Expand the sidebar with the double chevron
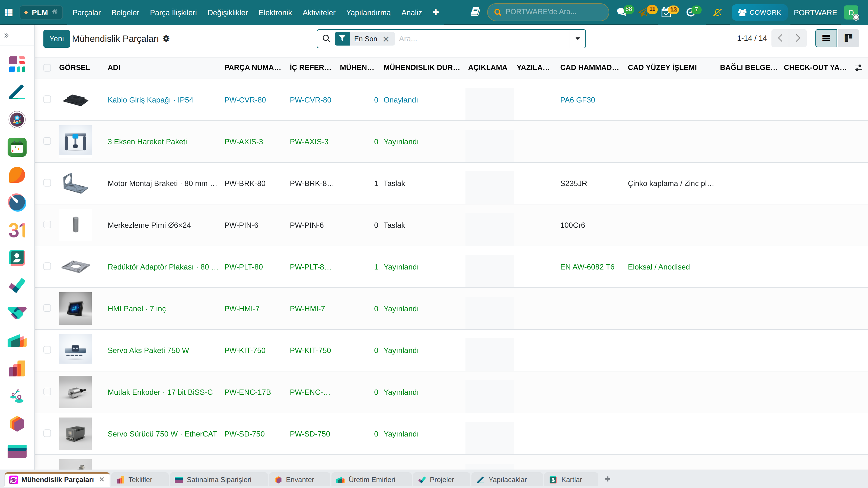This screenshot has width=868, height=488. click(x=7, y=35)
